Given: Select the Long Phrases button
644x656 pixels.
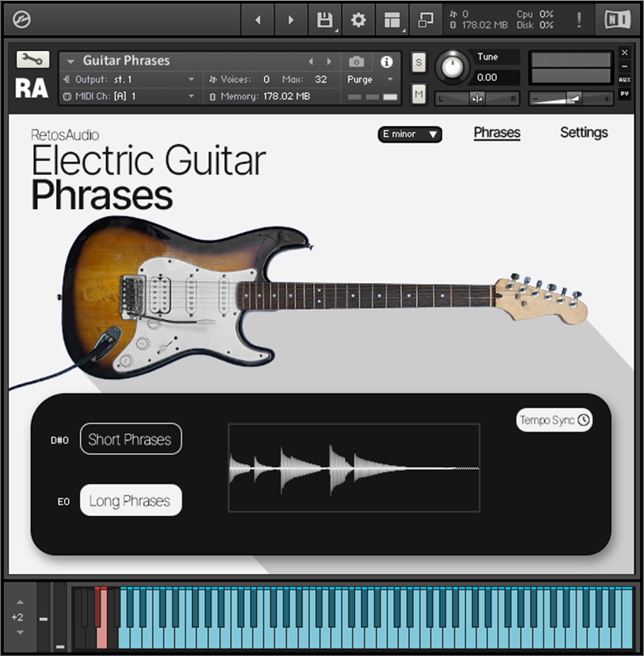Looking at the screenshot, I should [x=130, y=501].
